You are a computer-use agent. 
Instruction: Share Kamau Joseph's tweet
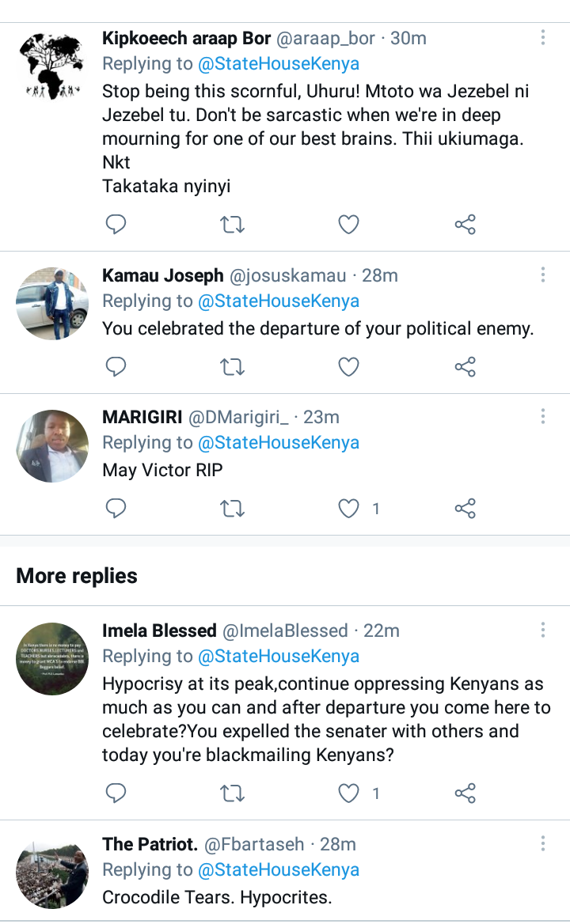465,367
